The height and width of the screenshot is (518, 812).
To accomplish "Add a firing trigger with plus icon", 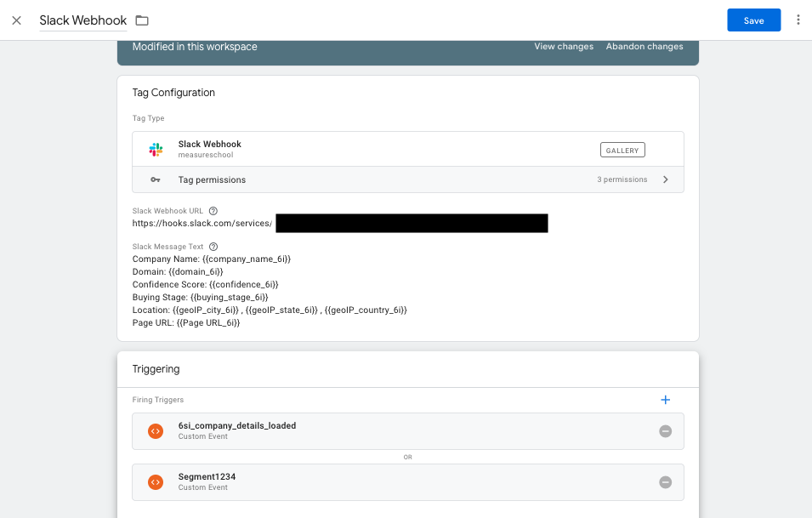I will [666, 400].
